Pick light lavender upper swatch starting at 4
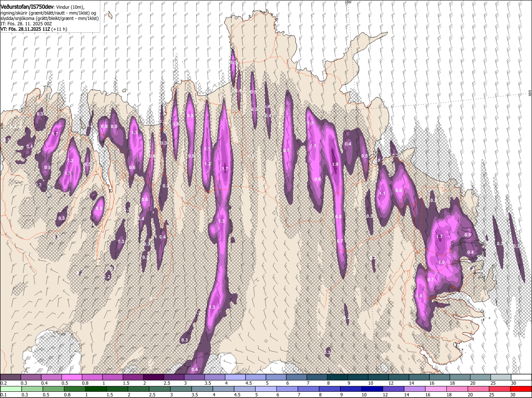The image size is (532, 398). coord(235,377)
